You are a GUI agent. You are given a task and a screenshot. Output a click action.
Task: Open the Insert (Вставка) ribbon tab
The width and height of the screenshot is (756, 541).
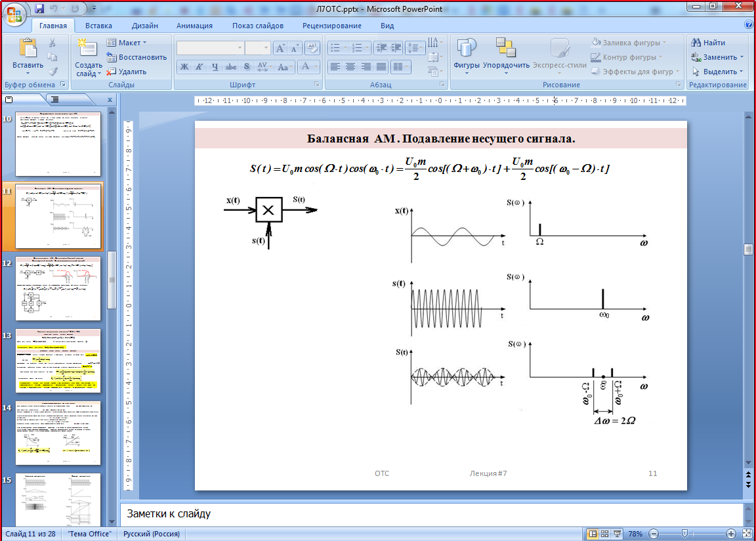(x=98, y=26)
